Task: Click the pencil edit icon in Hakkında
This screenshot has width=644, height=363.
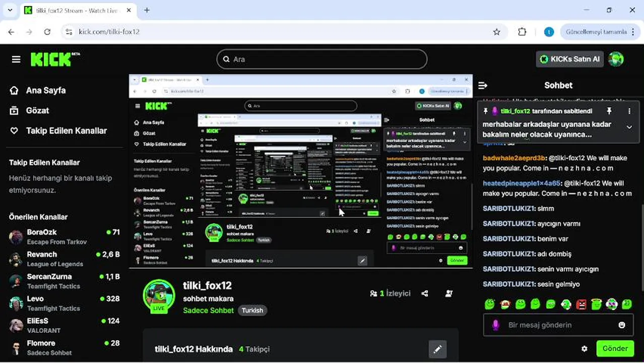Action: coord(437,349)
